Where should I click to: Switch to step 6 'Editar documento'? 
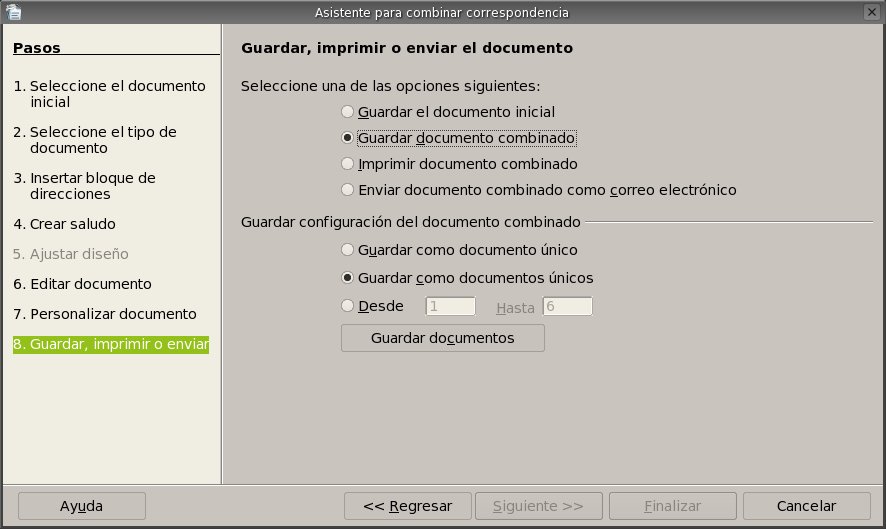pyautogui.click(x=83, y=284)
